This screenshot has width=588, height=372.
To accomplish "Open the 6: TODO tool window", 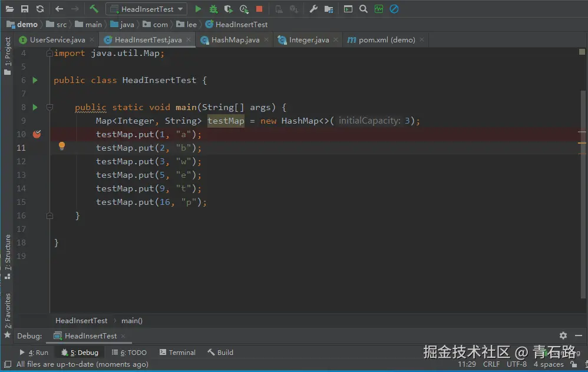I will [x=129, y=353].
